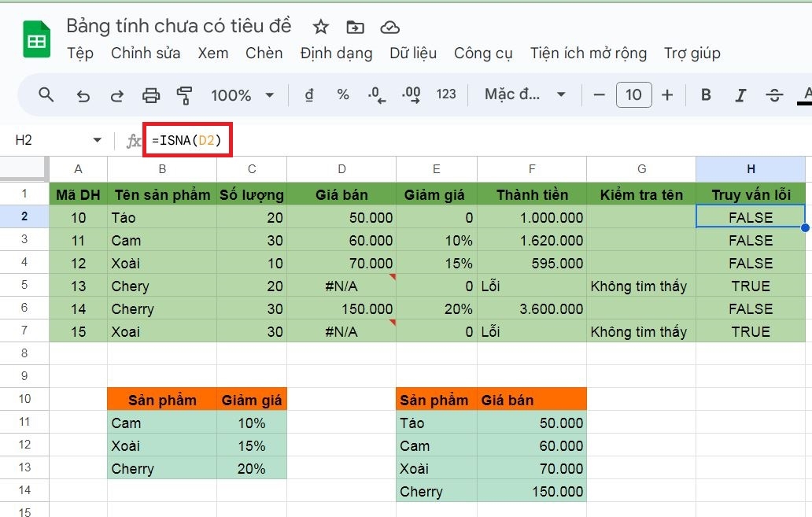Viewport: 812px width, 517px height.
Task: Select the TRUE cell in row 7
Action: click(751, 331)
